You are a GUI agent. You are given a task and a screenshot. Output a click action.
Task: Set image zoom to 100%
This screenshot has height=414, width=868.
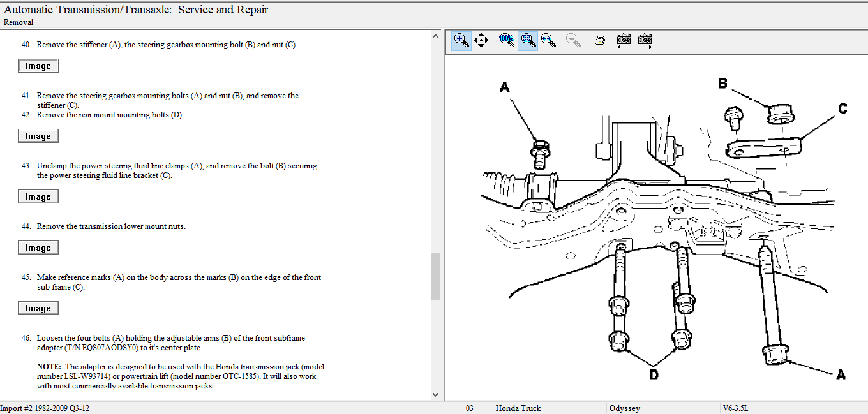(x=507, y=41)
